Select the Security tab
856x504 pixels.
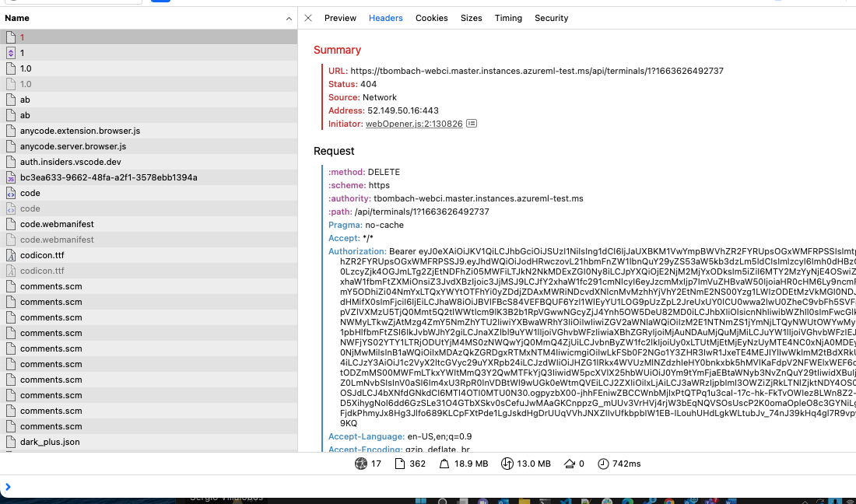(551, 17)
